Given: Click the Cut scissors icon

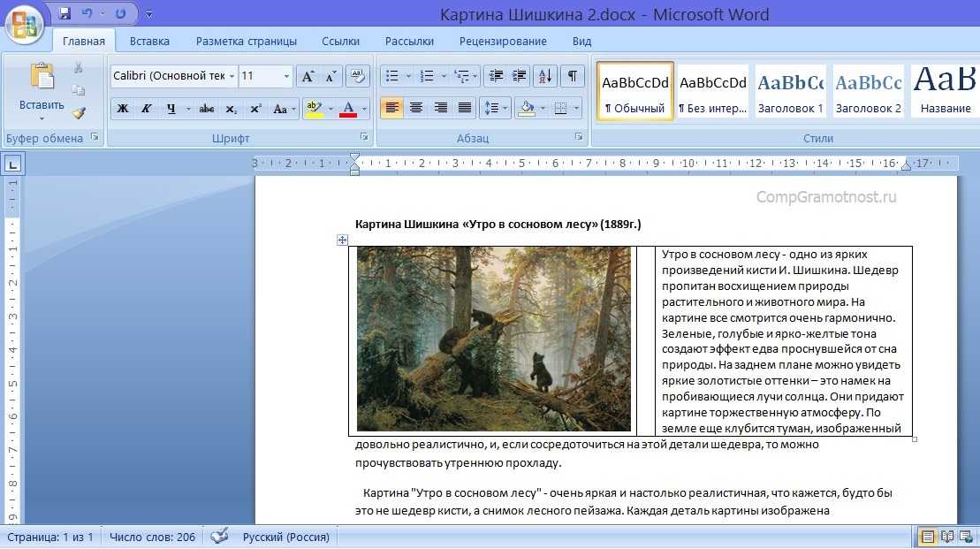Looking at the screenshot, I should [x=79, y=68].
